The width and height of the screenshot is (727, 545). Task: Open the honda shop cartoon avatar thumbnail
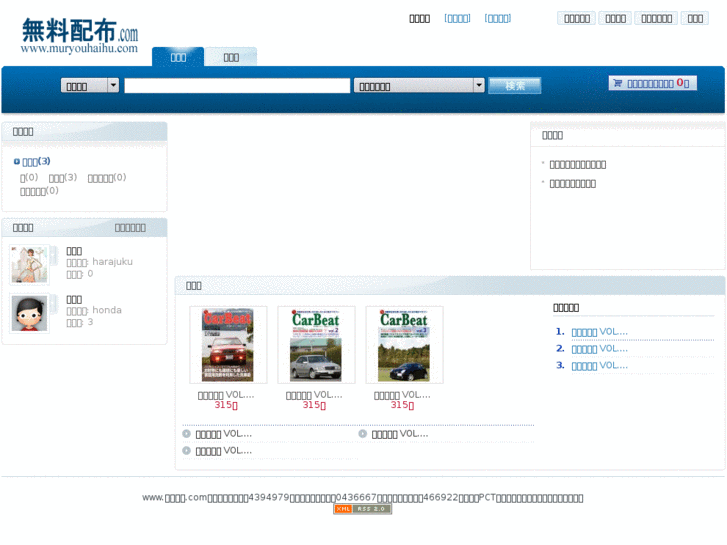(x=29, y=314)
